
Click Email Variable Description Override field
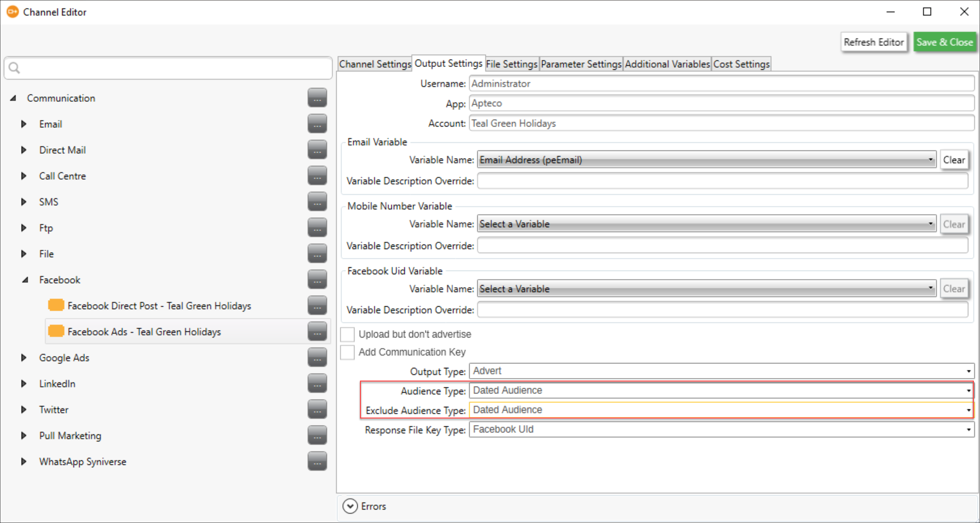pos(723,181)
